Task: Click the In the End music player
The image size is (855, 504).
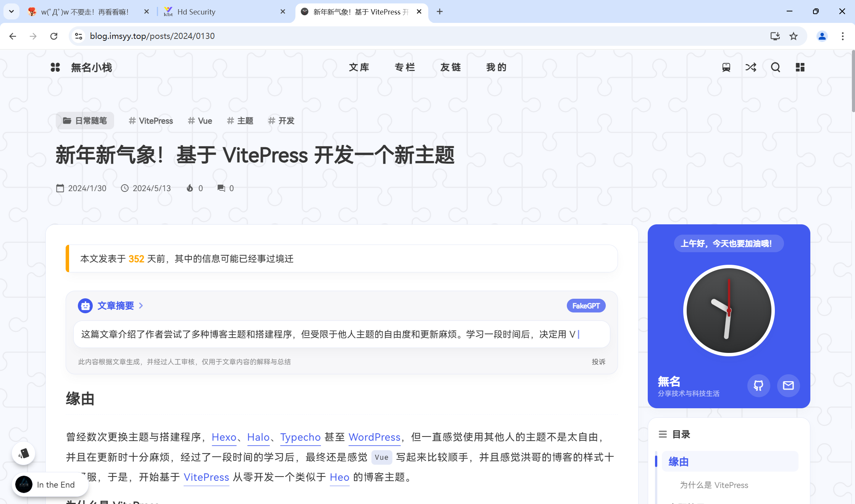Action: tap(50, 485)
